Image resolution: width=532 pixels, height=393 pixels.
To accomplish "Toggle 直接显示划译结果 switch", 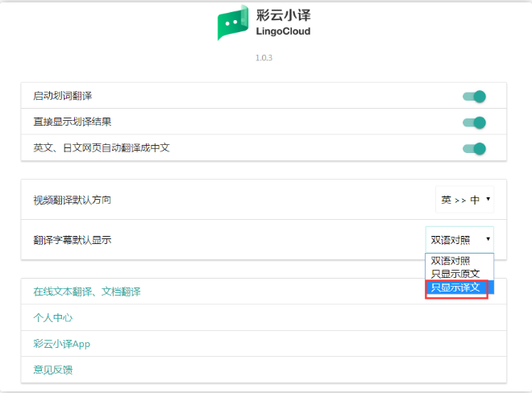I will (x=474, y=122).
